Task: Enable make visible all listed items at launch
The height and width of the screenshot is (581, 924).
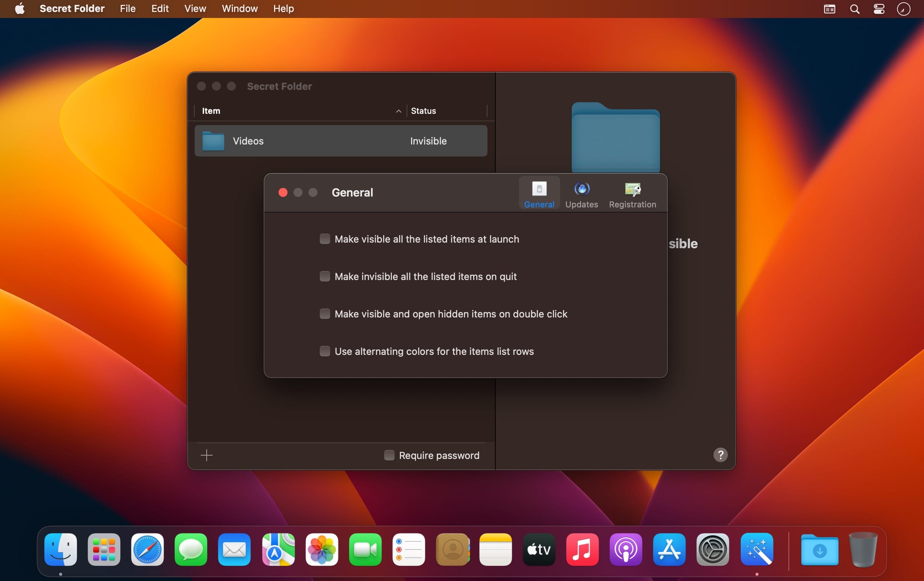Action: point(325,239)
